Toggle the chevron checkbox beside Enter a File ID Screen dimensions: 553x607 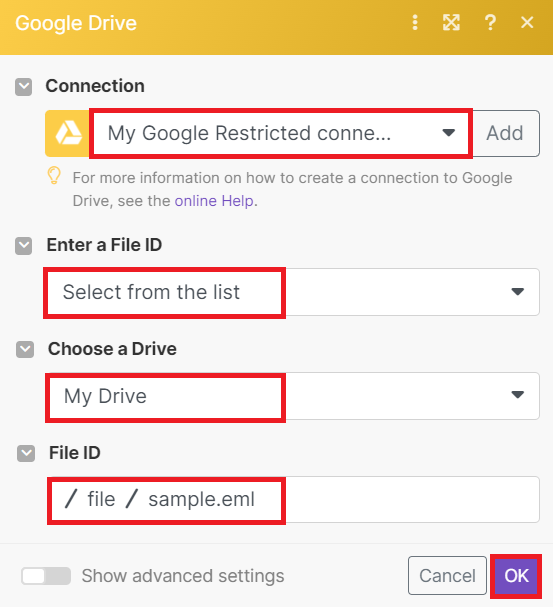coord(24,246)
